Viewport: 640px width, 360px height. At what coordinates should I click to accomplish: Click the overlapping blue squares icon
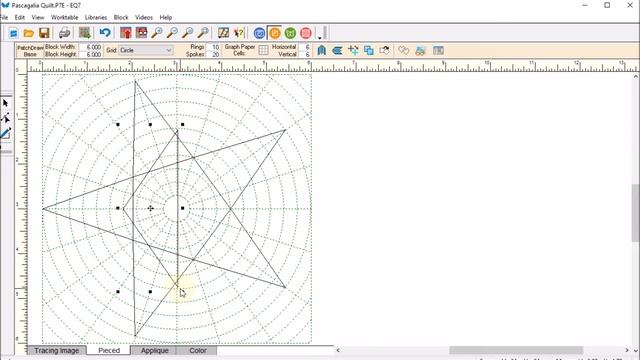pyautogui.click(x=369, y=50)
